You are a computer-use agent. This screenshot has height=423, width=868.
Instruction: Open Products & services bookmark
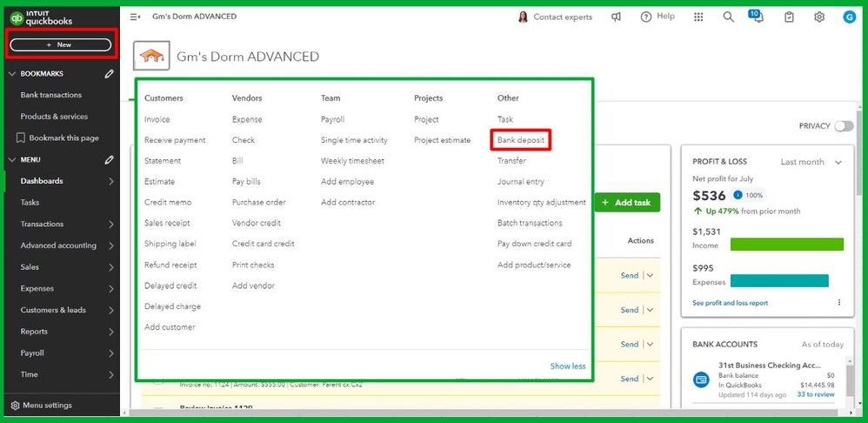pos(54,117)
